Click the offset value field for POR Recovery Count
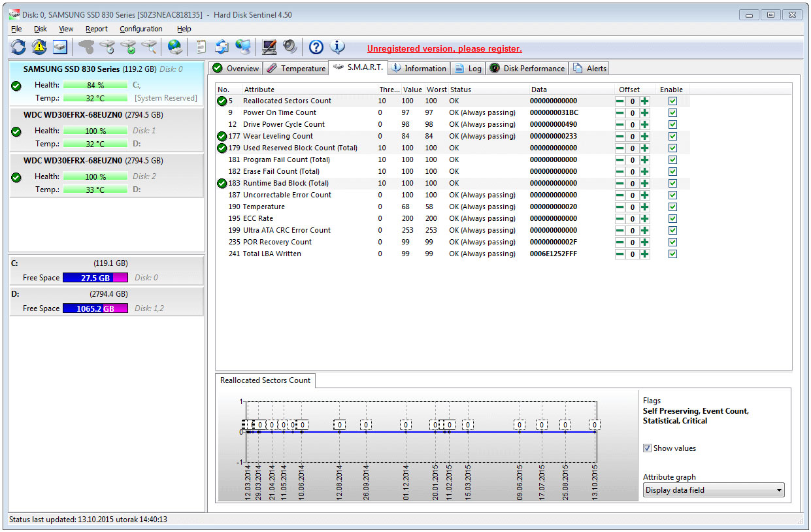The height and width of the screenshot is (532, 811). (632, 242)
